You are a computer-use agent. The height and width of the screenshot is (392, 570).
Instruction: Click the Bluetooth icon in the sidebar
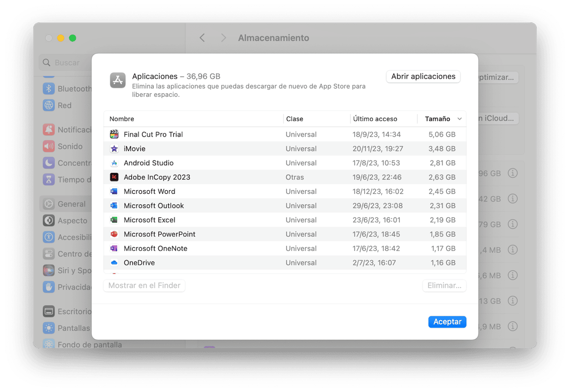pos(49,89)
